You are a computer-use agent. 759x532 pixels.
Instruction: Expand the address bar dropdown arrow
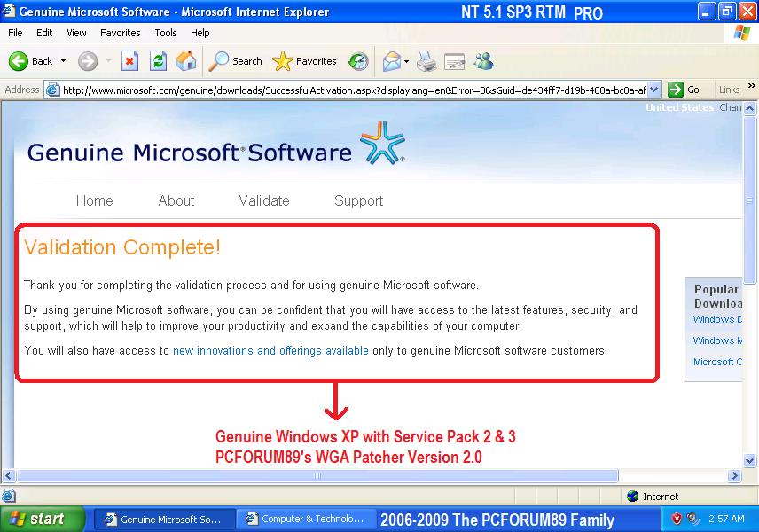[654, 90]
